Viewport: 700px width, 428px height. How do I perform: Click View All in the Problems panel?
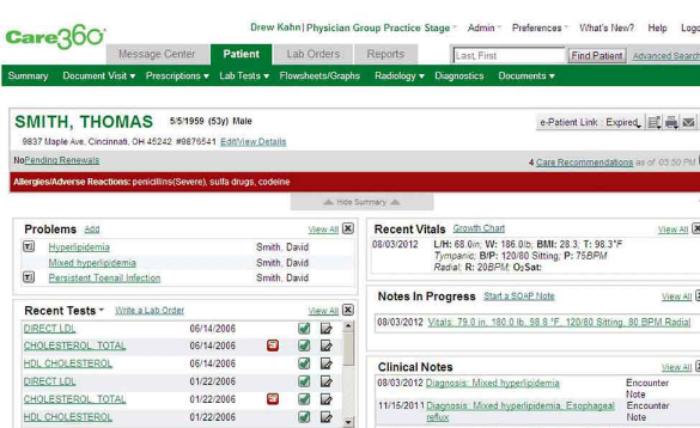click(323, 229)
